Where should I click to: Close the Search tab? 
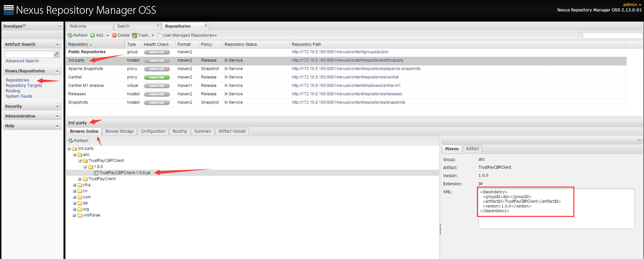coord(158,25)
